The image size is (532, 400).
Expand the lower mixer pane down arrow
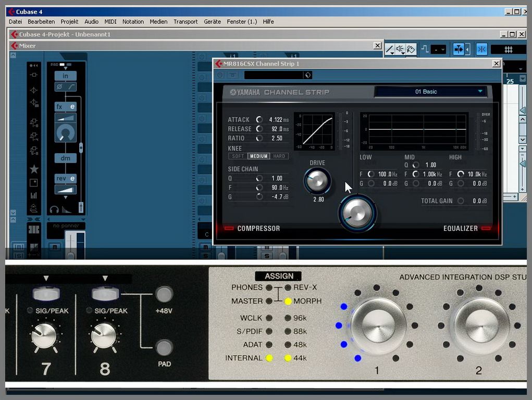[x=13, y=213]
